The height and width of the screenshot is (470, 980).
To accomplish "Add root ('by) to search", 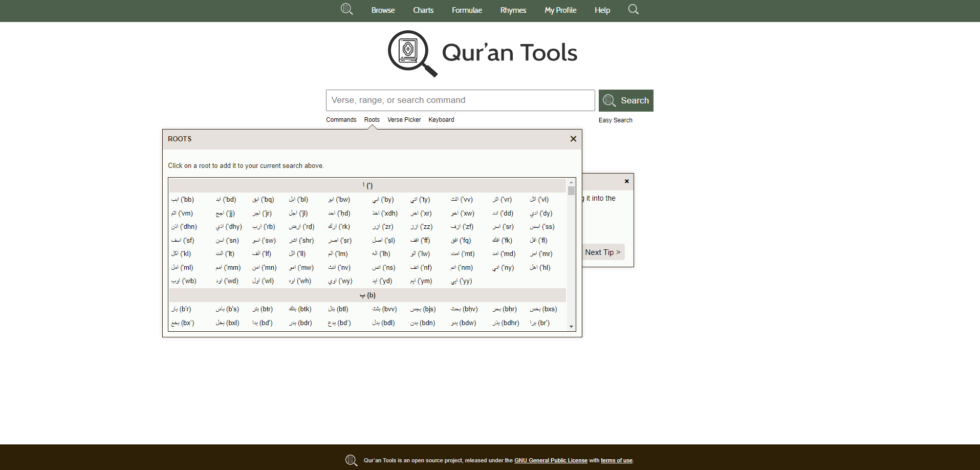I will (383, 200).
